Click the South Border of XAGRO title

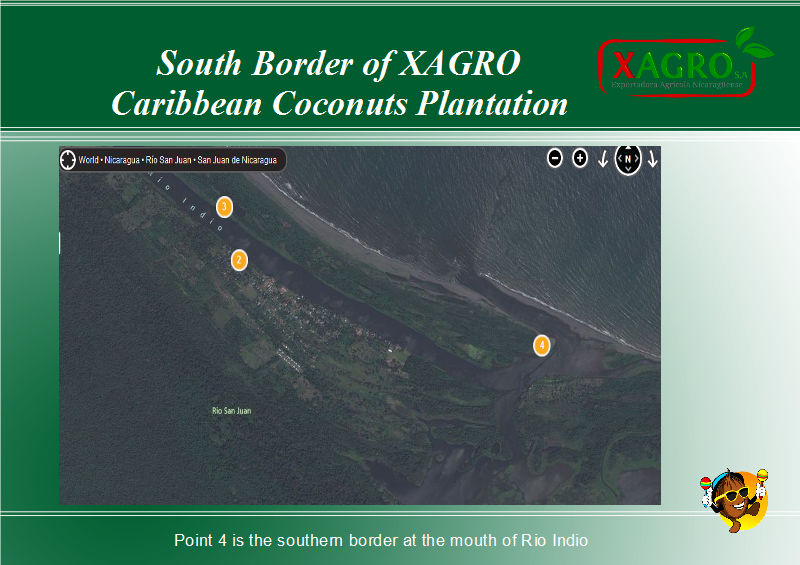pyautogui.click(x=339, y=83)
